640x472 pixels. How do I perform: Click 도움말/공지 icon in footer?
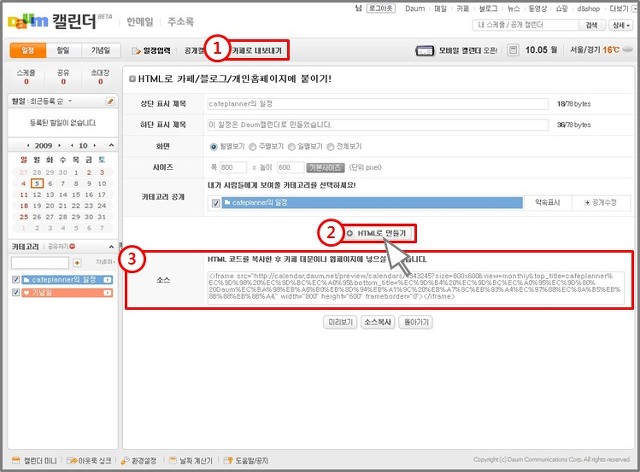pos(228,460)
